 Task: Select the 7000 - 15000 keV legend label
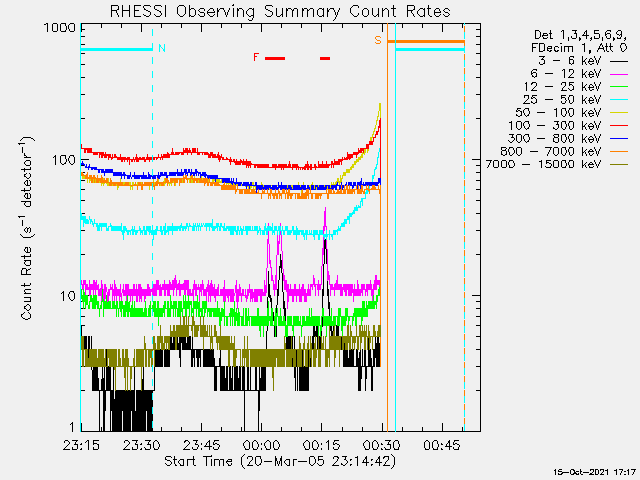point(544,164)
